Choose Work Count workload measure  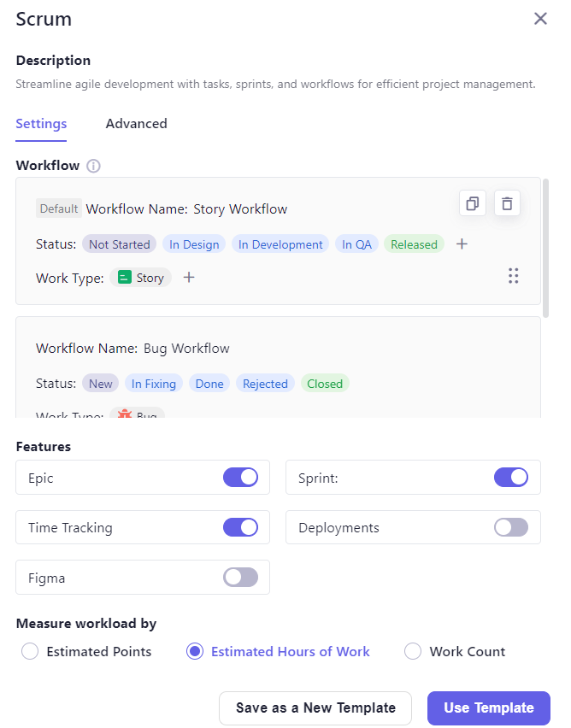(413, 652)
